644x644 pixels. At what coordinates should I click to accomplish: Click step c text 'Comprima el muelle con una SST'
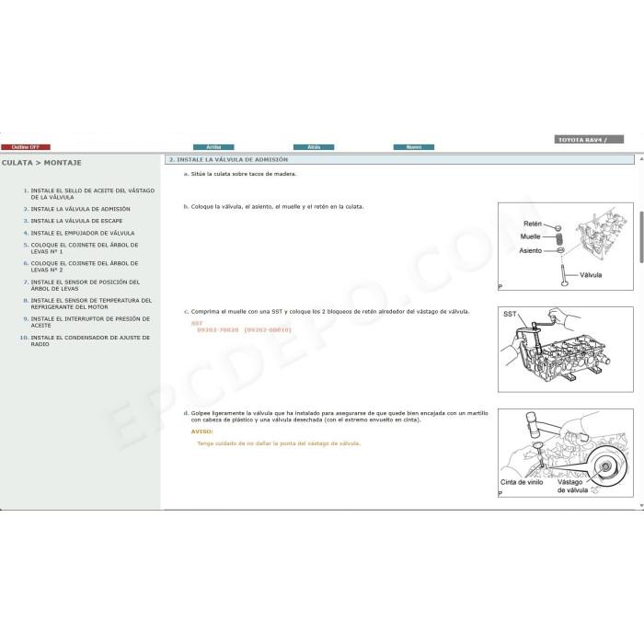pos(329,312)
